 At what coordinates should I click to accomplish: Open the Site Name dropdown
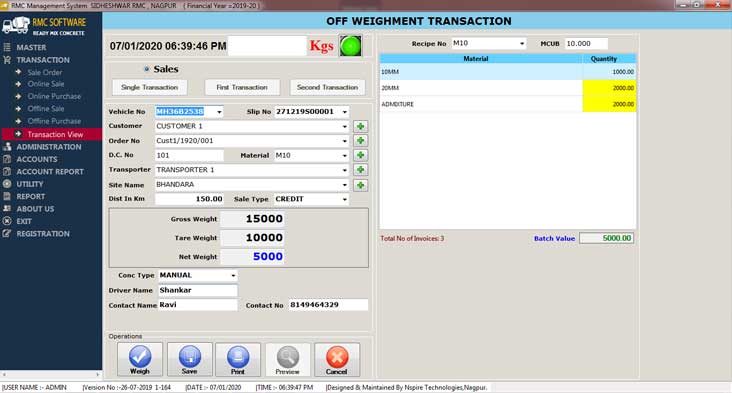coord(345,185)
